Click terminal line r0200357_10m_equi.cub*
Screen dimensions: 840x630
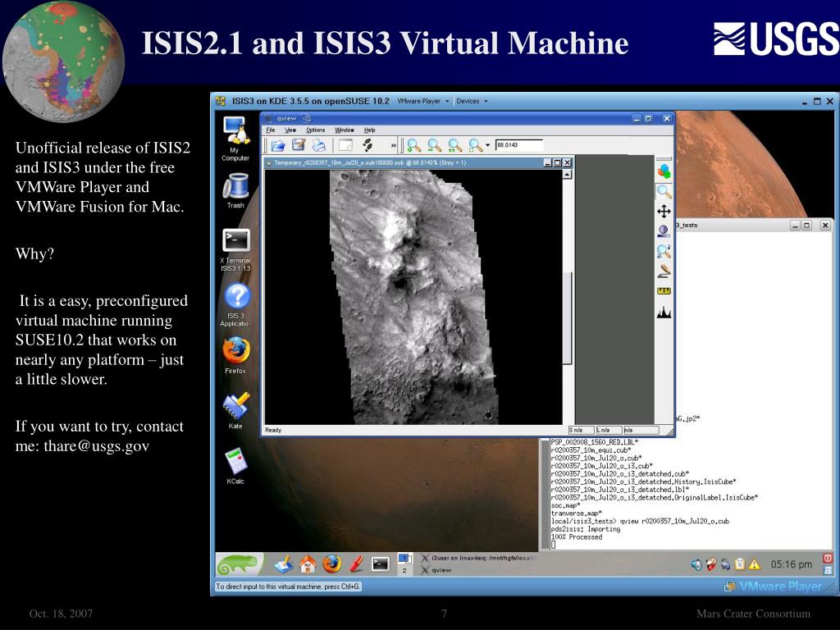(x=589, y=450)
